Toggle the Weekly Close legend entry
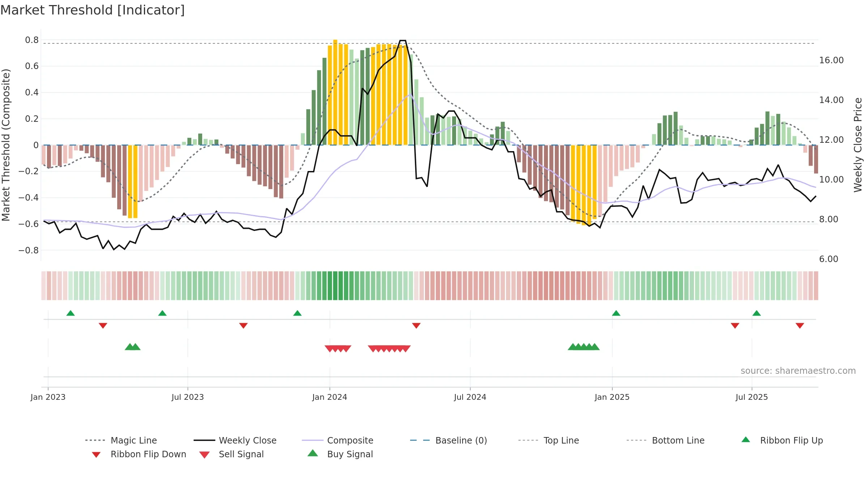This screenshot has height=488, width=868. tap(235, 440)
